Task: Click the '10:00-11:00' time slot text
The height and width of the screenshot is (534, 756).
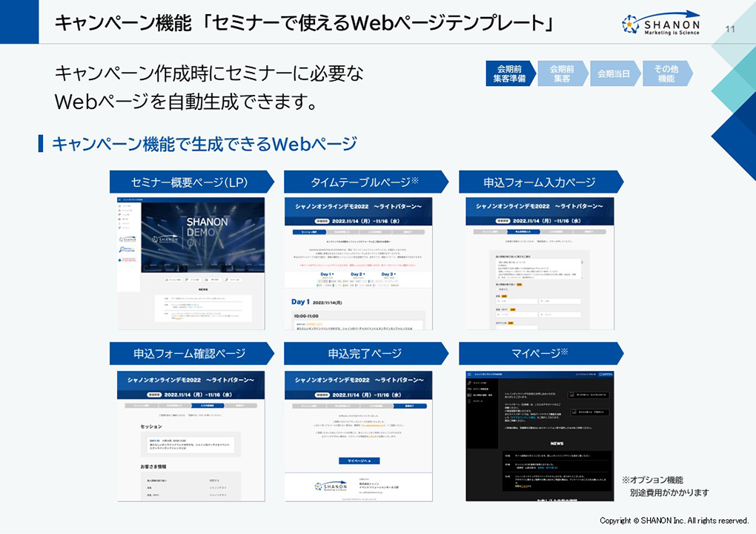Action: click(306, 316)
